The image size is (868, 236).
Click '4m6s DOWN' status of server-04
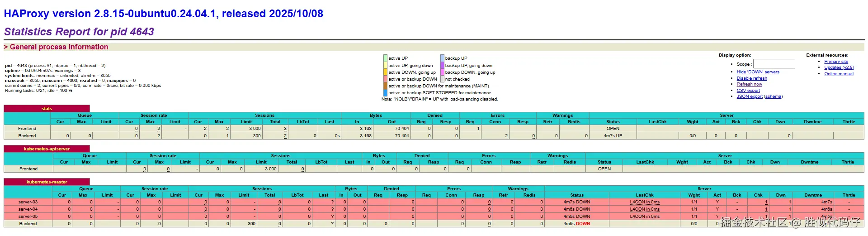coord(576,209)
